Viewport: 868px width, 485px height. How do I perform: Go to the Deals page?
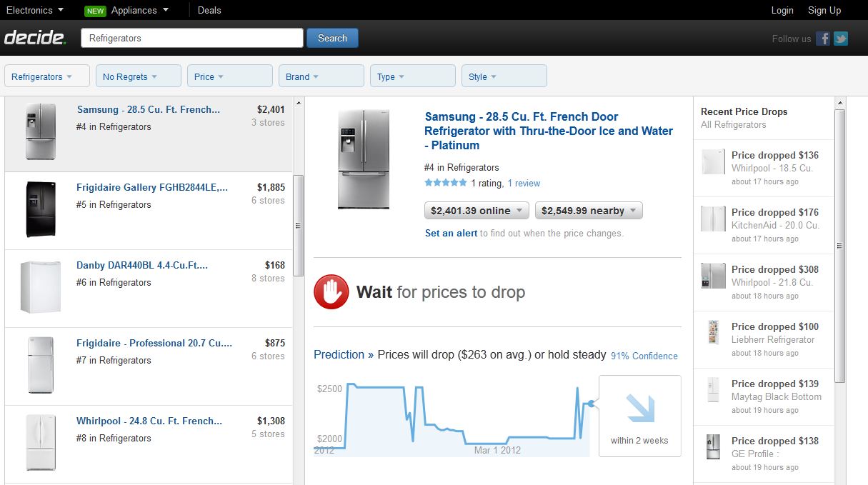coord(209,10)
